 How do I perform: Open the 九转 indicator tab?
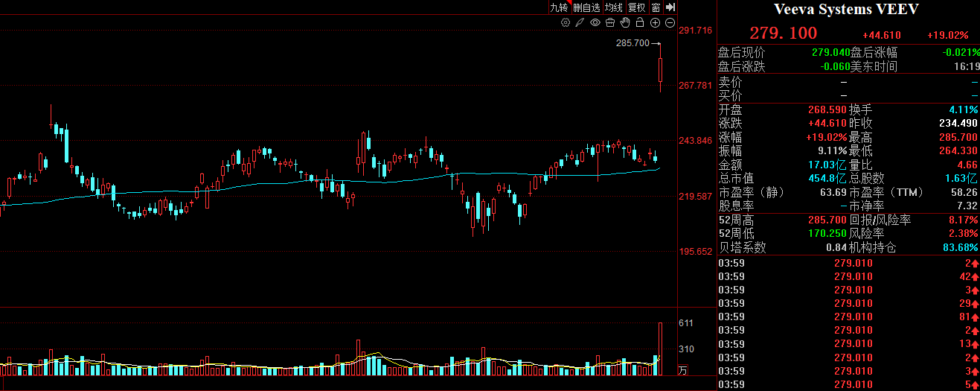coord(559,7)
